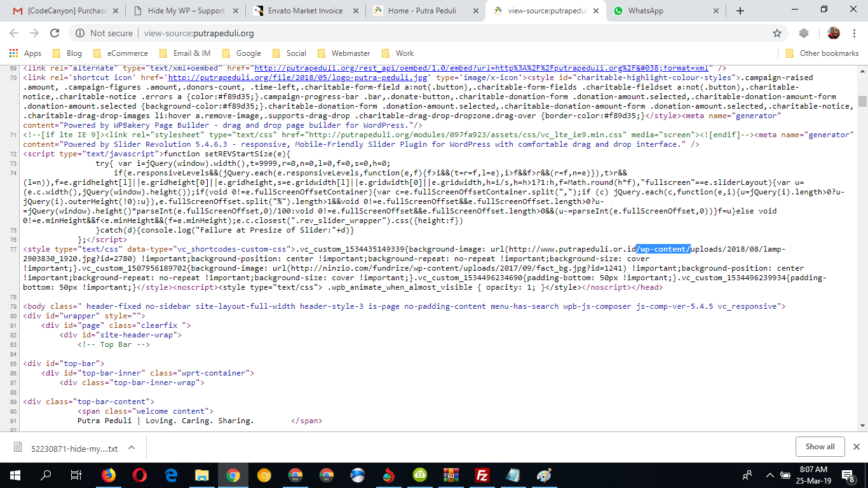
Task: Close the downloads bar
Action: click(856, 447)
